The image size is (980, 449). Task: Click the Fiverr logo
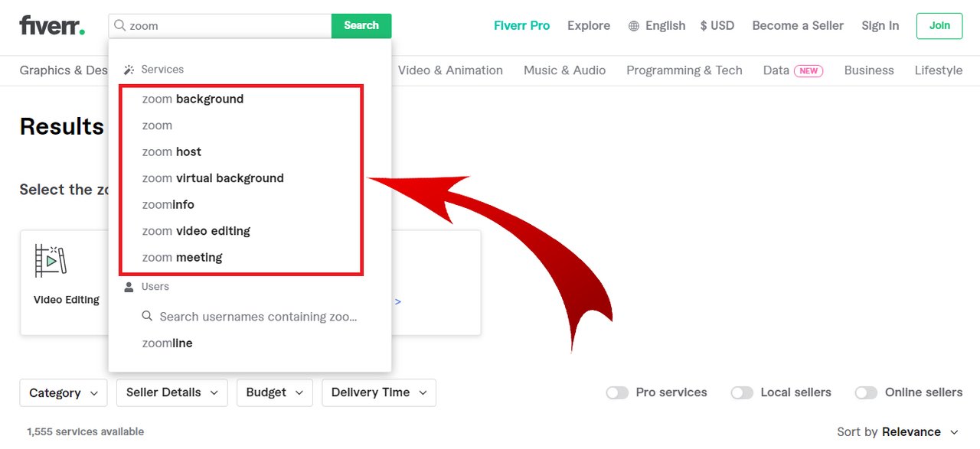tap(52, 25)
